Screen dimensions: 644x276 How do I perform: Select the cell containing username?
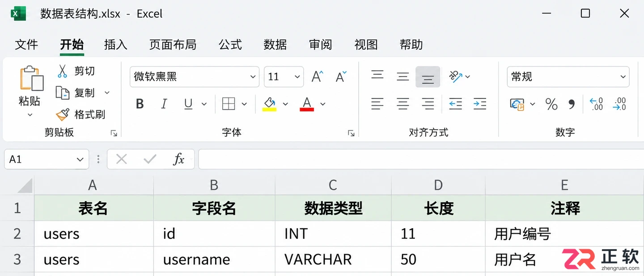(214, 259)
